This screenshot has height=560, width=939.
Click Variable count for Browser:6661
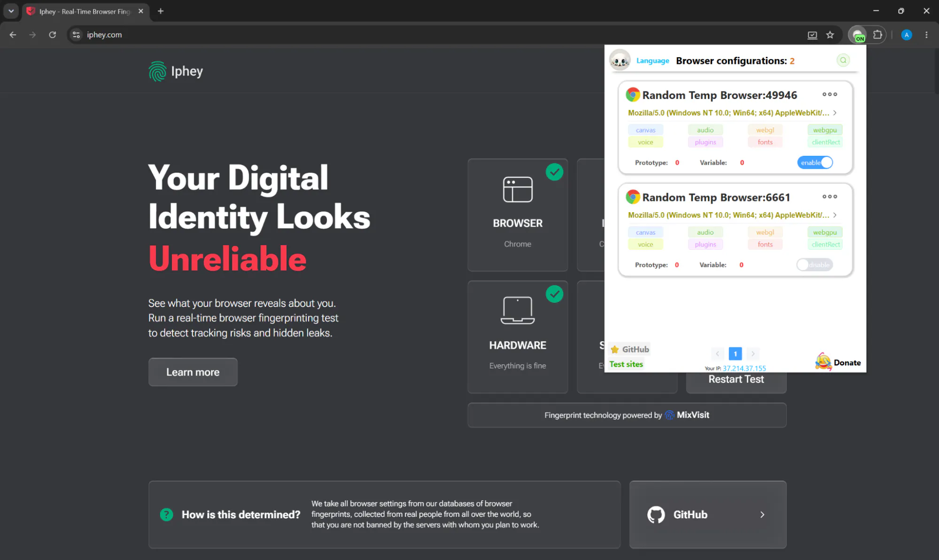(741, 265)
